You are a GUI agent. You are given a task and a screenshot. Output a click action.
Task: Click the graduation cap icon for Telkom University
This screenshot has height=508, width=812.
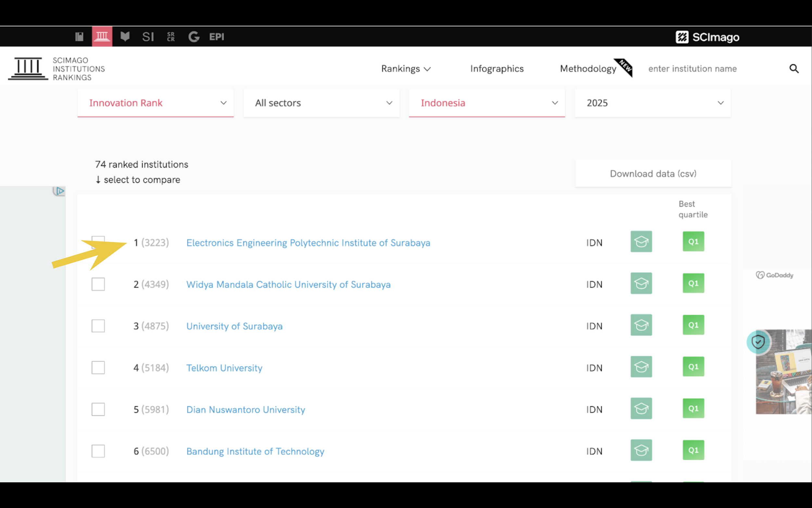pyautogui.click(x=641, y=367)
